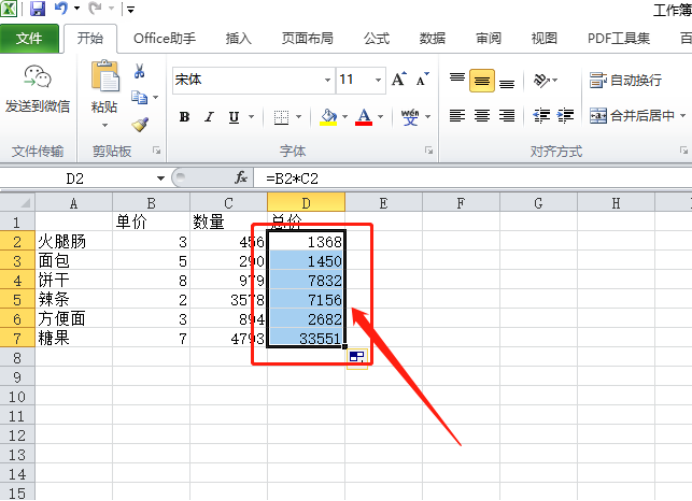This screenshot has height=501, width=692.
Task: Select row 10 header
Action: click(17, 396)
